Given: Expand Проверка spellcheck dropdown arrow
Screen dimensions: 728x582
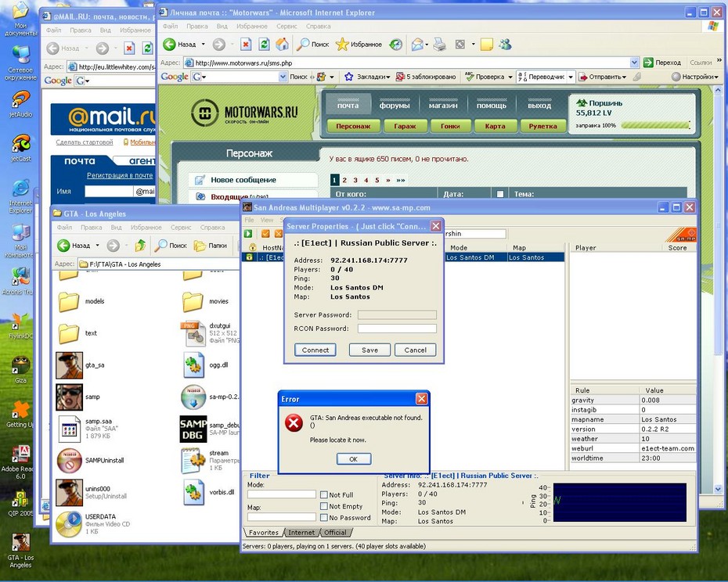Looking at the screenshot, I should click(510, 77).
